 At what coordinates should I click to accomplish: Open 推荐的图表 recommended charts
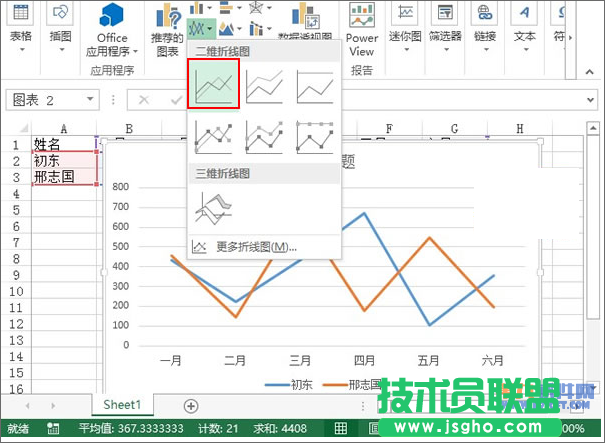pos(167,31)
